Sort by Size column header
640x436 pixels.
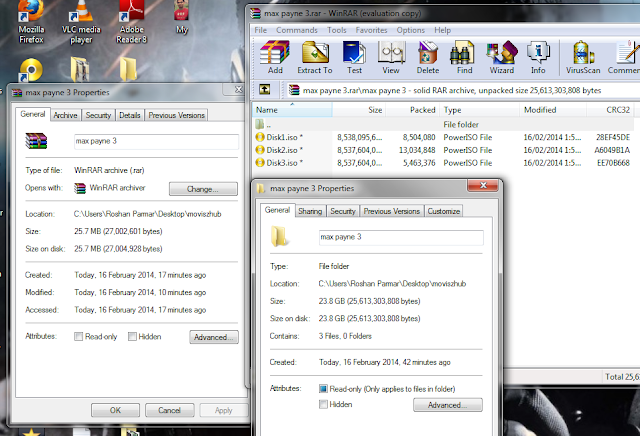point(359,110)
